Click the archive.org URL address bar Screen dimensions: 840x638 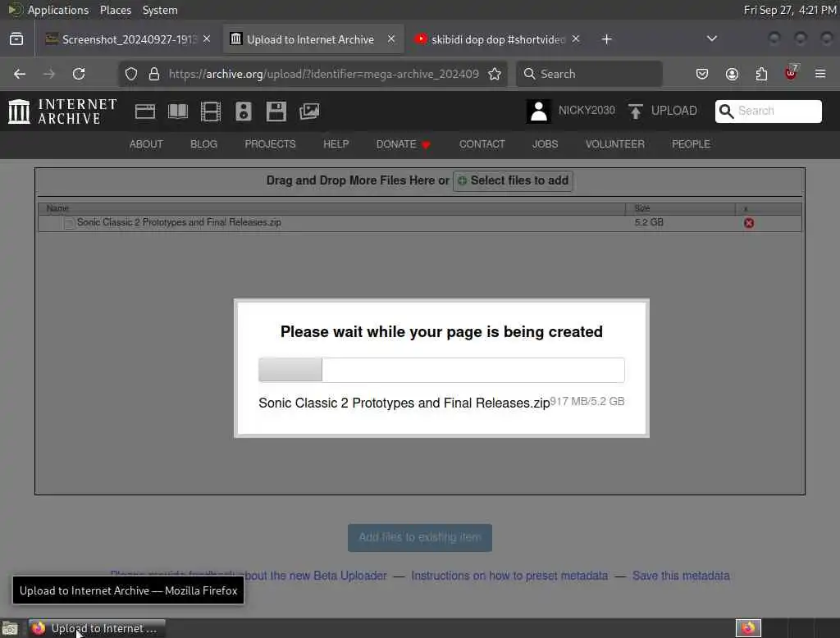[323, 74]
